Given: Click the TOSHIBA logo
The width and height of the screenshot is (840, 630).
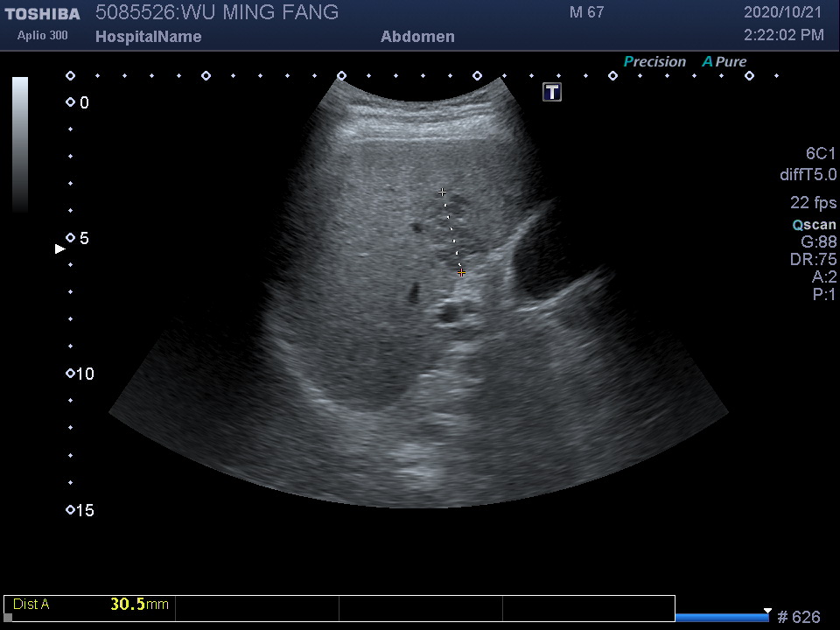Looking at the screenshot, I should 42,14.
